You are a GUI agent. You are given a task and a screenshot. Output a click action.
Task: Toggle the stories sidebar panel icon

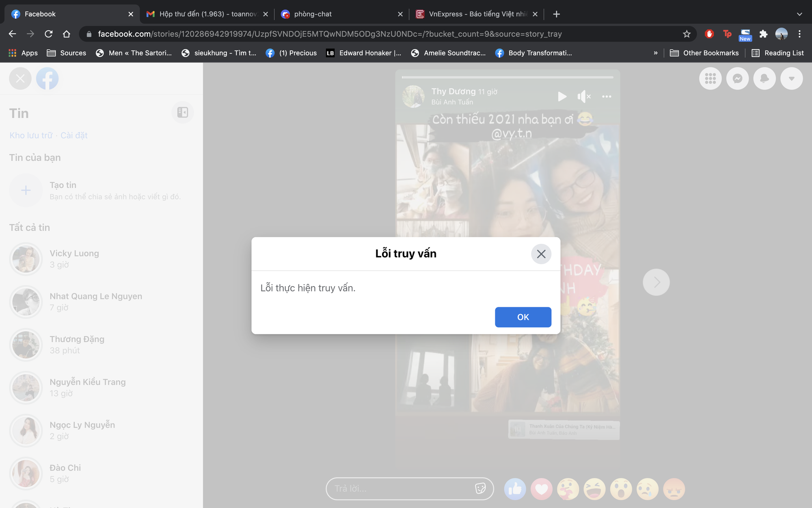click(183, 112)
